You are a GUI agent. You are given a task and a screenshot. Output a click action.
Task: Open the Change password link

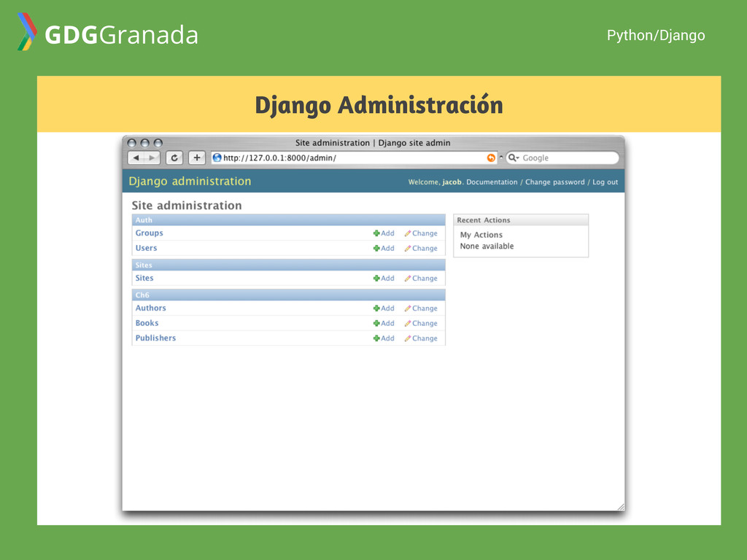(554, 182)
